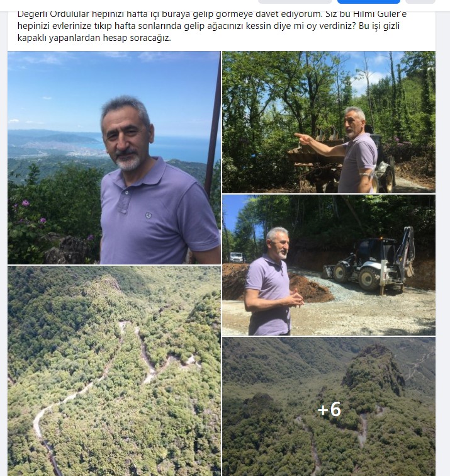Click the blue button above the post
The width and height of the screenshot is (450, 476).
[368, 1]
